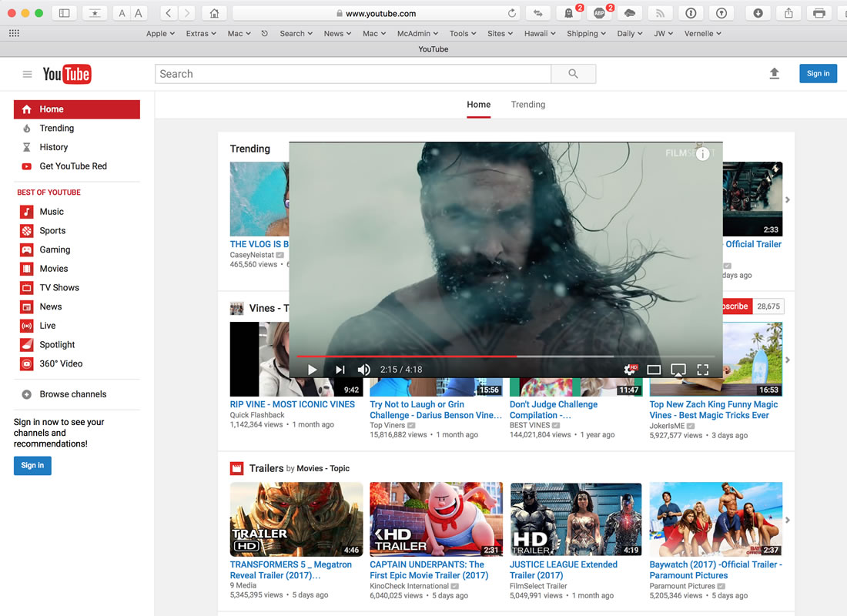Expand the Sites bookmarks dropdown
The width and height of the screenshot is (847, 616).
click(500, 34)
